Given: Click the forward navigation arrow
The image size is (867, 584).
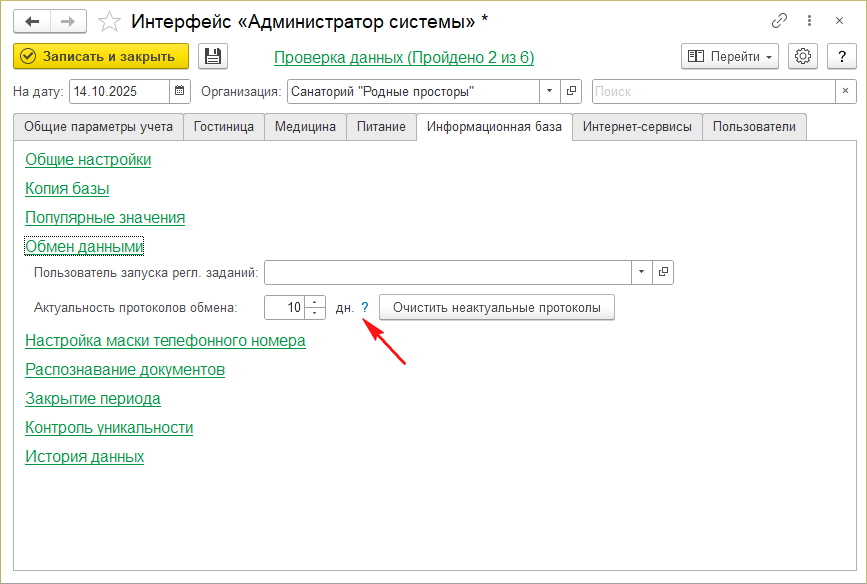Looking at the screenshot, I should (x=68, y=21).
